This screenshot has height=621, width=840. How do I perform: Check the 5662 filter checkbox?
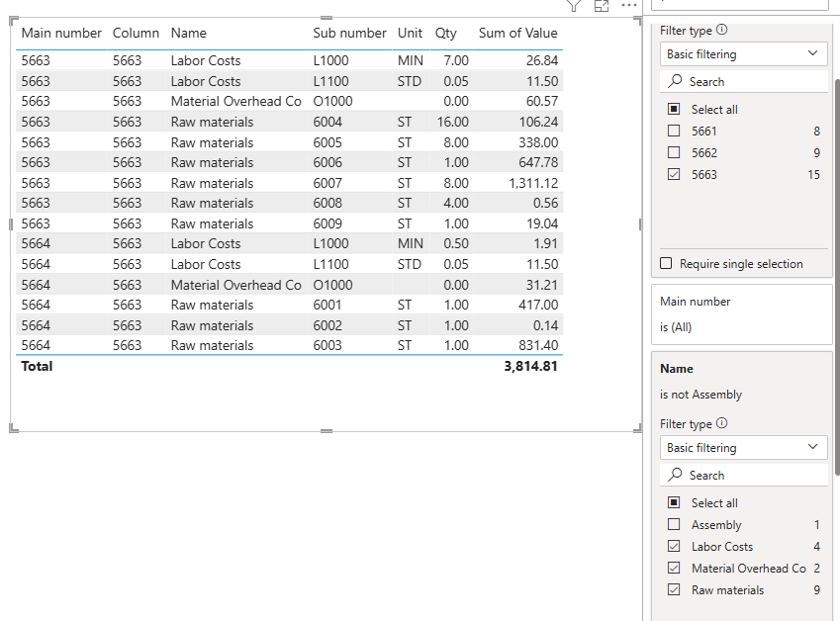coord(674,152)
